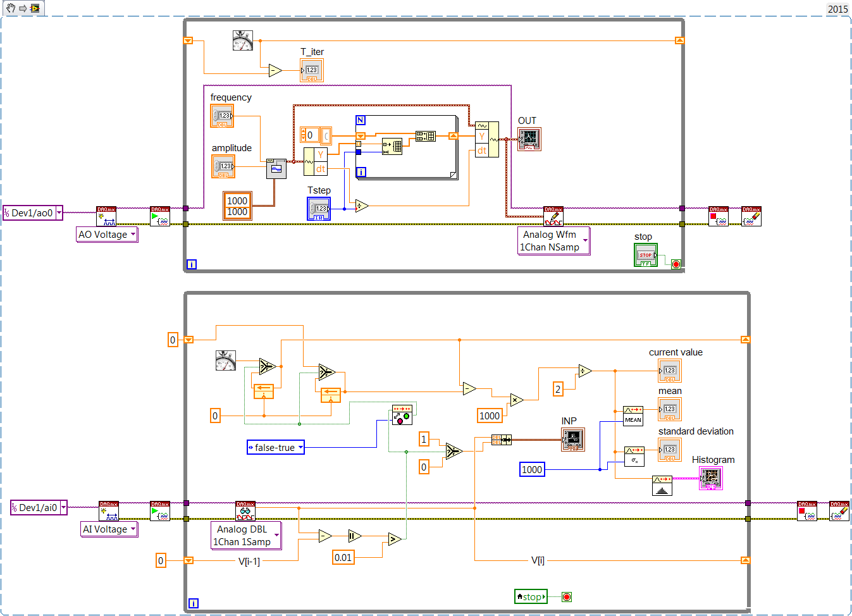Click the VI icon in the snippet header
The width and height of the screenshot is (852, 616).
pos(35,8)
